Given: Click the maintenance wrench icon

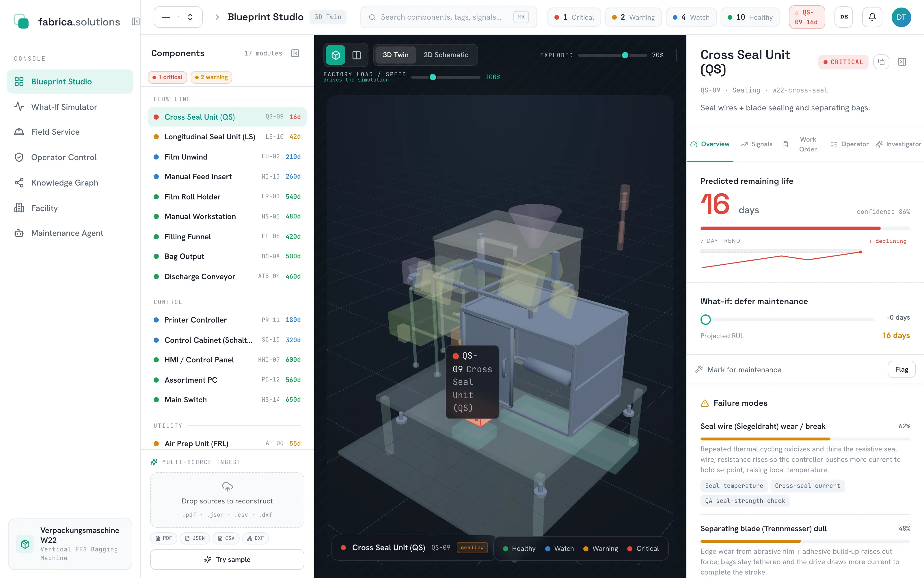Looking at the screenshot, I should point(699,369).
